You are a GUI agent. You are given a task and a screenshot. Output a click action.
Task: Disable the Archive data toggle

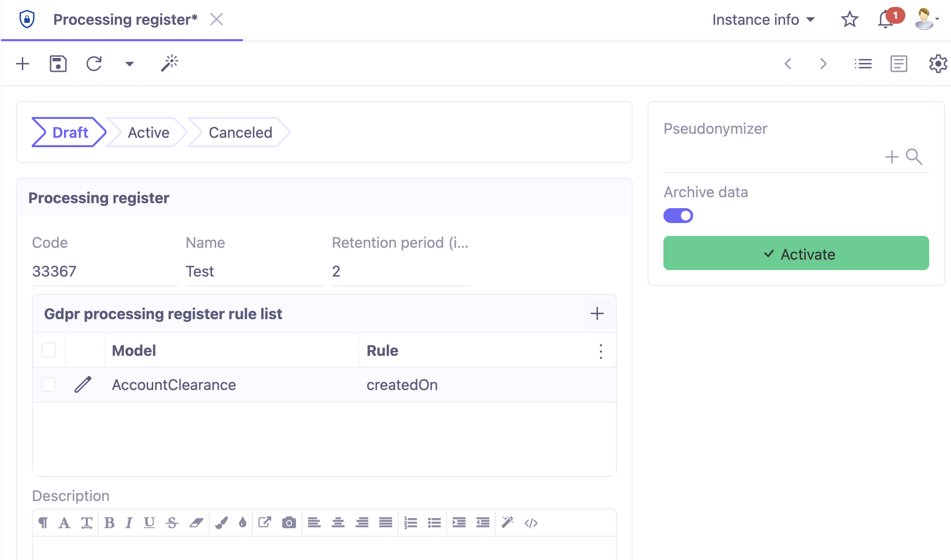(x=678, y=216)
